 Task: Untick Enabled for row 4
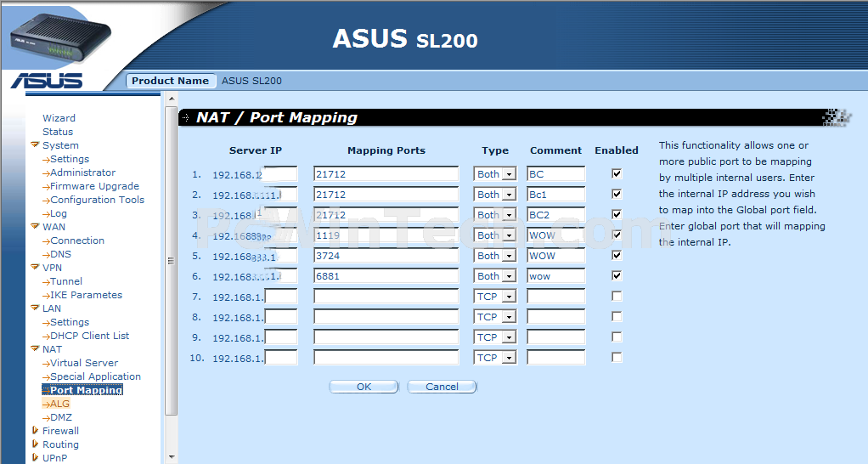617,235
